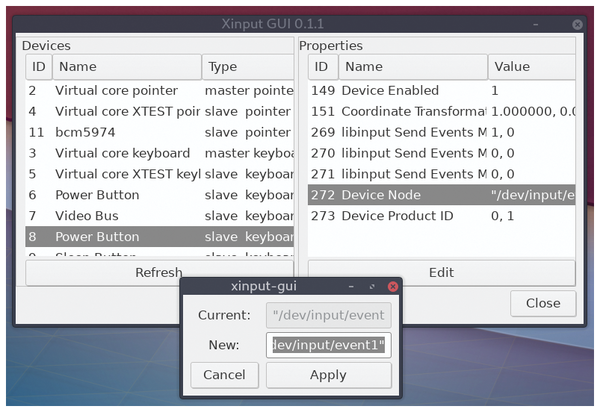
Task: Sort devices by Type column header
Action: pos(248,67)
